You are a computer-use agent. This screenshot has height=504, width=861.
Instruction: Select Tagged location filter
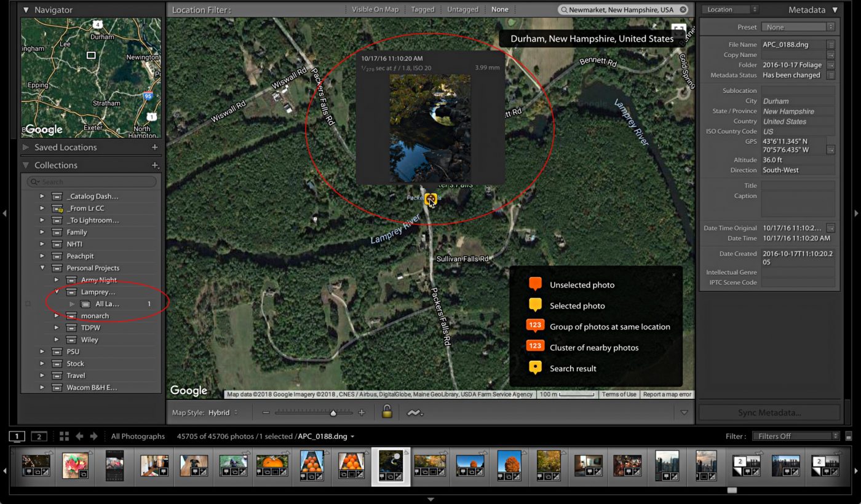coord(423,10)
